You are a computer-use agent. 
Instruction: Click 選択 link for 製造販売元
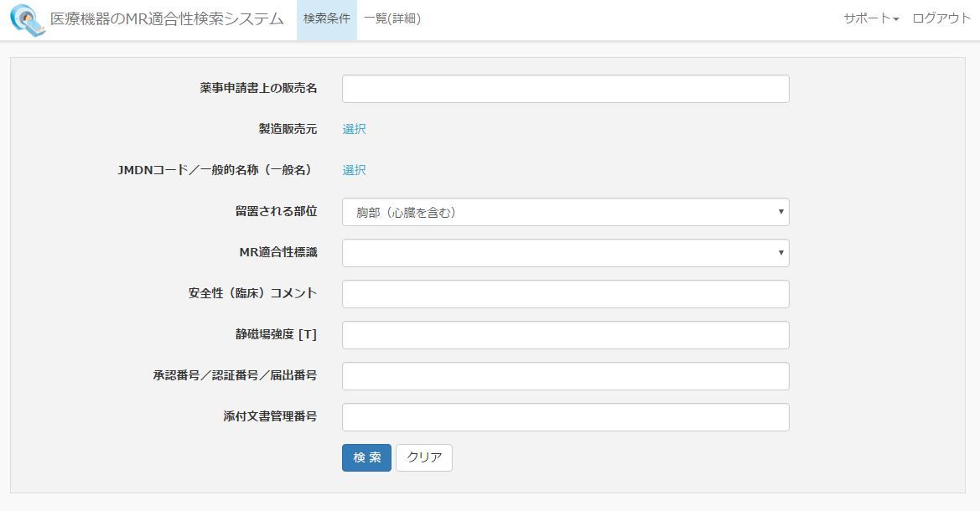(354, 129)
